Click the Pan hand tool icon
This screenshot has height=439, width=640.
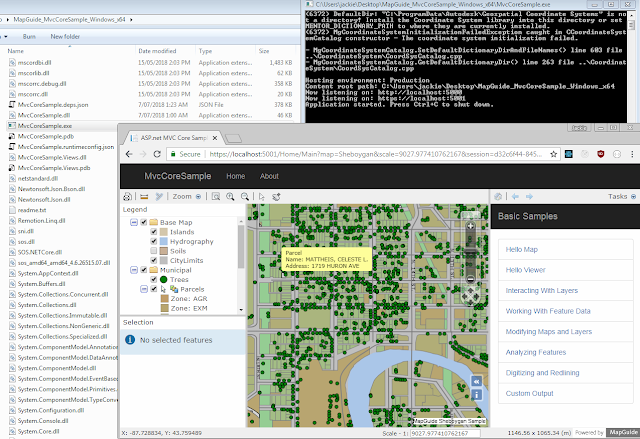point(276,197)
